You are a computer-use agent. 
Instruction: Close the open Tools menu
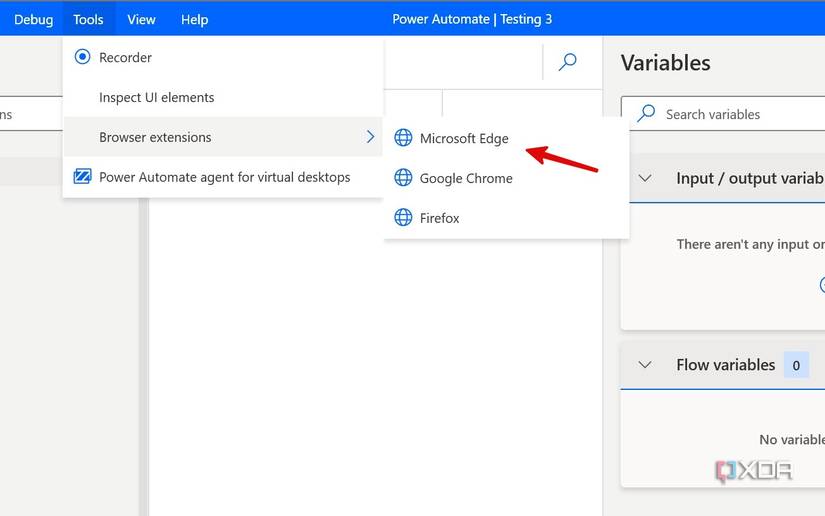click(88, 19)
